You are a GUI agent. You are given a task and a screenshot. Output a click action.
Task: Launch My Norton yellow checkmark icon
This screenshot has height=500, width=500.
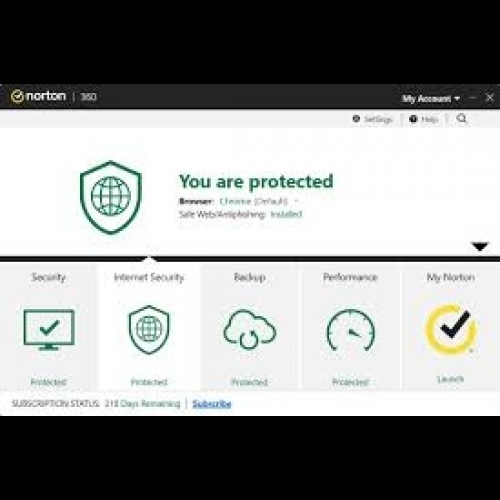point(451,329)
